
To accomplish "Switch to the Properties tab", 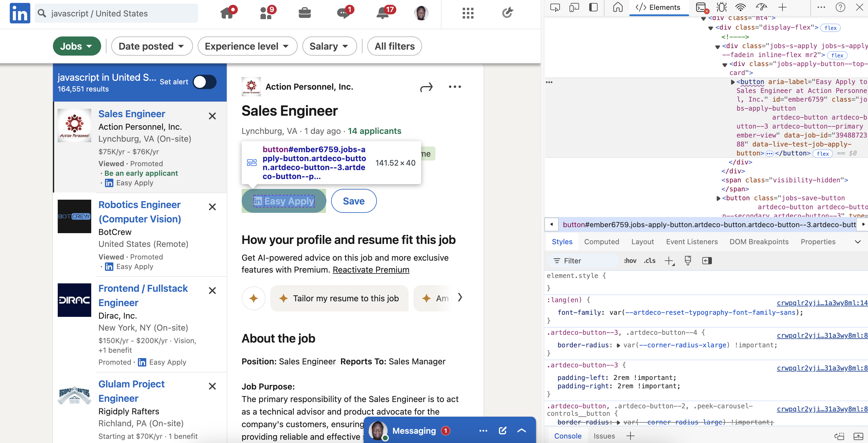I will 818,242.
